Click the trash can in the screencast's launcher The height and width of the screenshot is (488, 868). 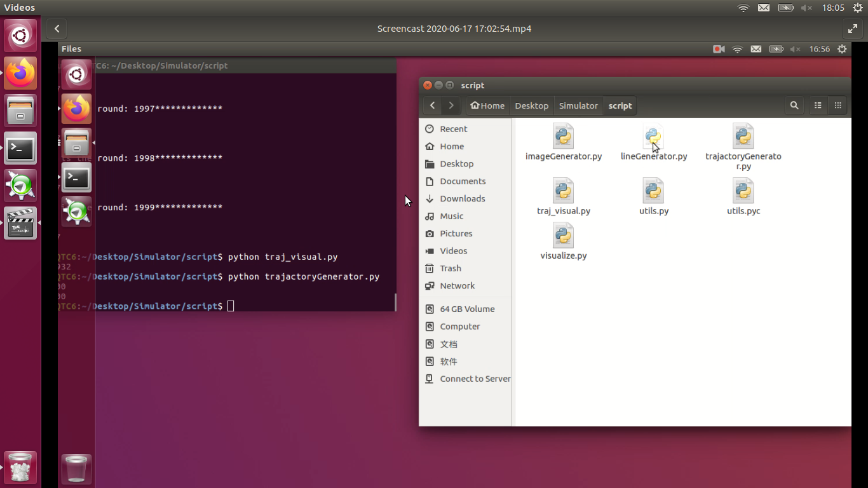[x=77, y=470]
